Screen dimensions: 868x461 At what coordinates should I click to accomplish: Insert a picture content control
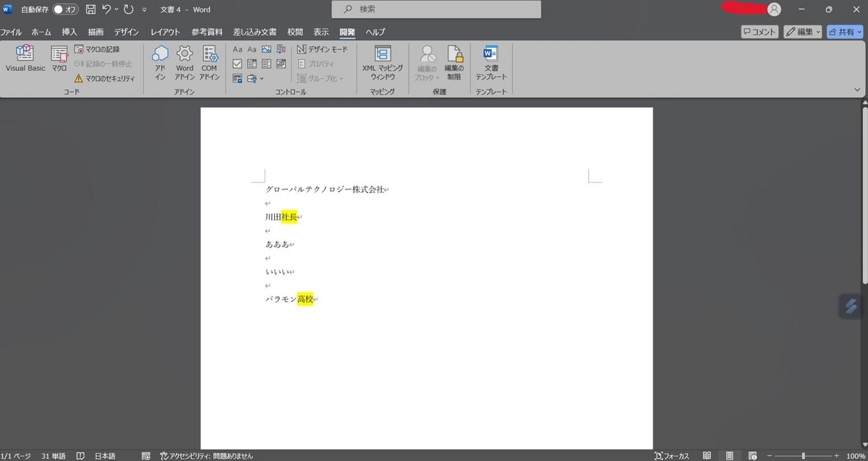click(x=265, y=49)
